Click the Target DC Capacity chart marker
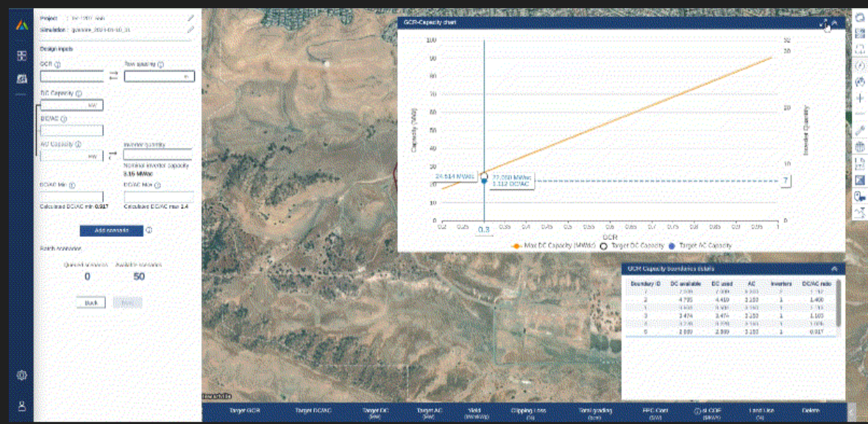This screenshot has width=868, height=424. tap(484, 176)
